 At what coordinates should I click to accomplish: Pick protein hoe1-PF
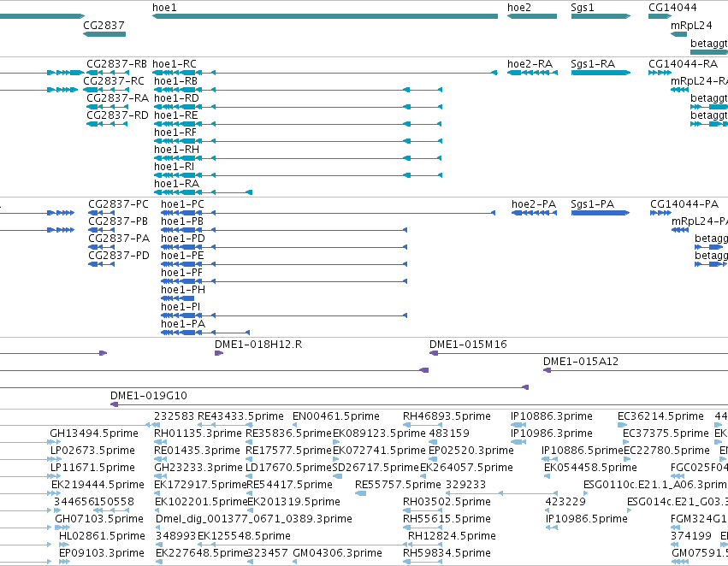181,274
